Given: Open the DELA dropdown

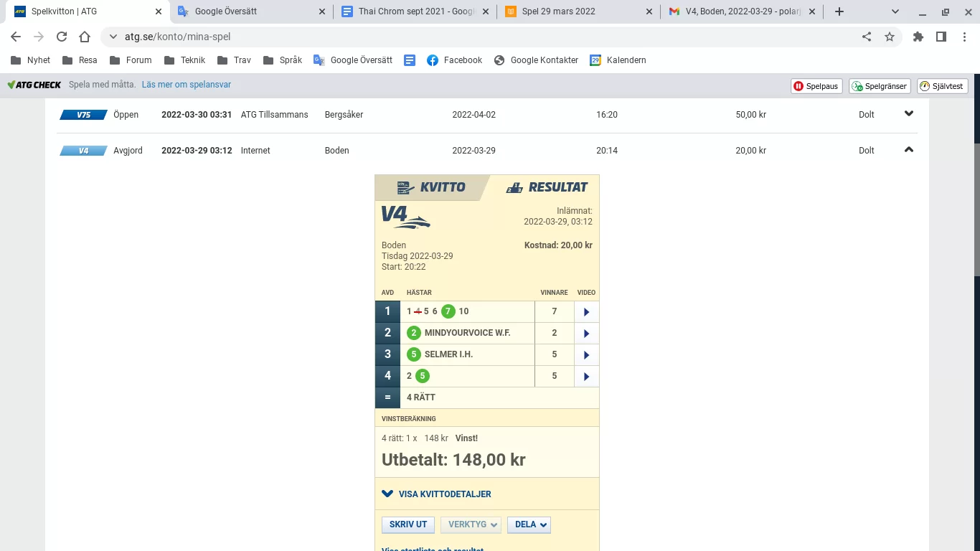Looking at the screenshot, I should [529, 524].
